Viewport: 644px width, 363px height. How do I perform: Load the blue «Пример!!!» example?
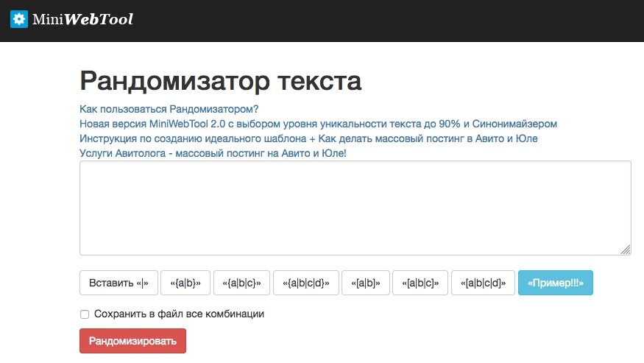point(555,283)
